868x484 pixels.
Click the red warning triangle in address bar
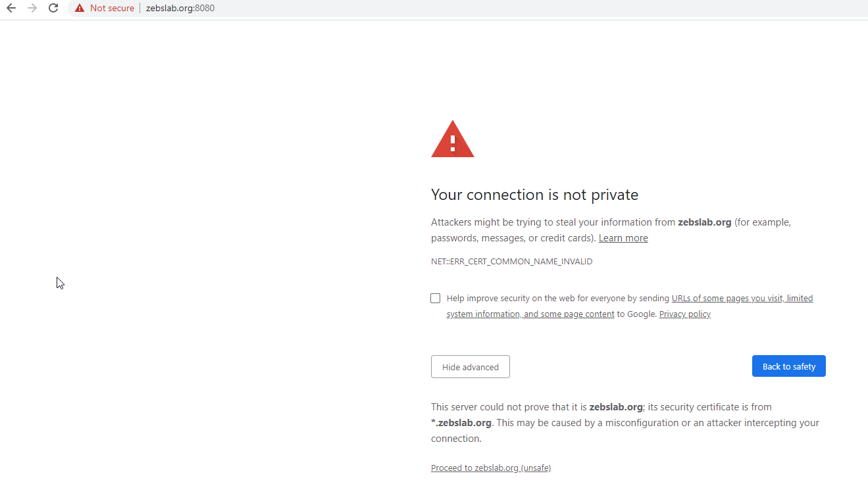tap(80, 8)
